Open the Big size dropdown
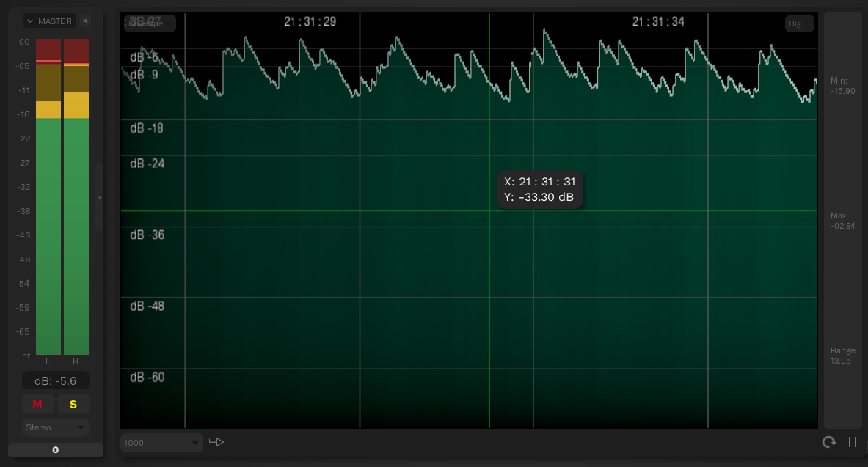The image size is (868, 467). pyautogui.click(x=799, y=23)
